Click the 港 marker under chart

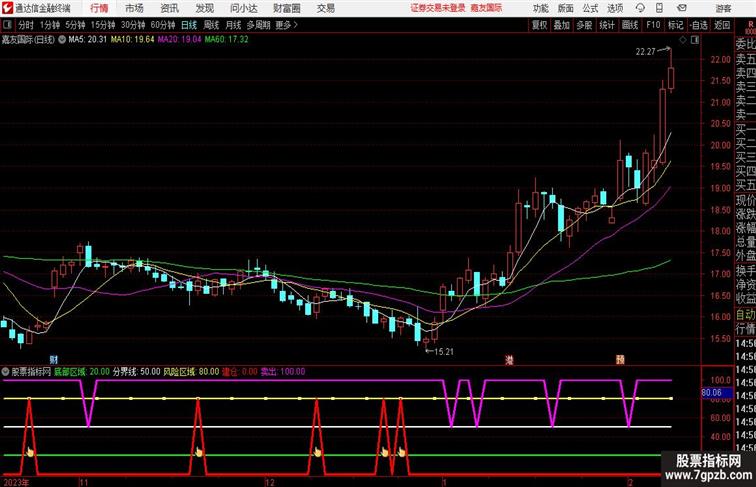point(509,360)
